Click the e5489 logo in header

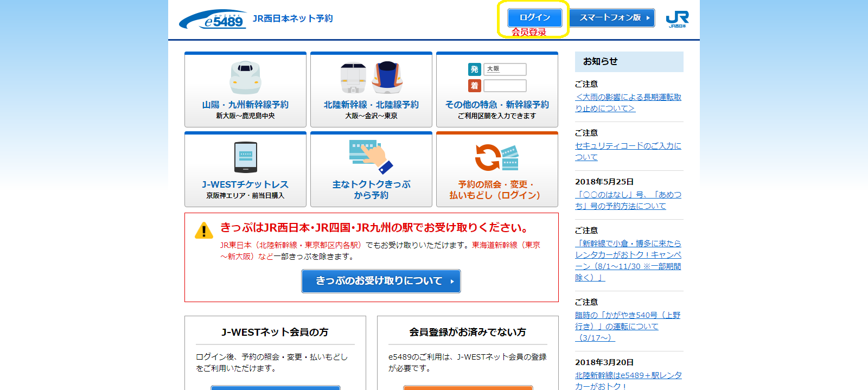(x=213, y=20)
